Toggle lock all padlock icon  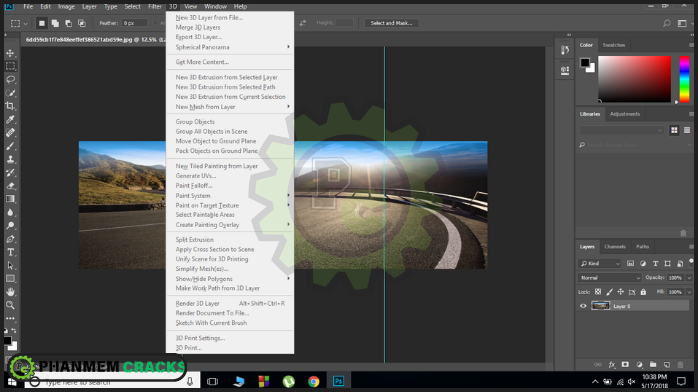coord(643,292)
